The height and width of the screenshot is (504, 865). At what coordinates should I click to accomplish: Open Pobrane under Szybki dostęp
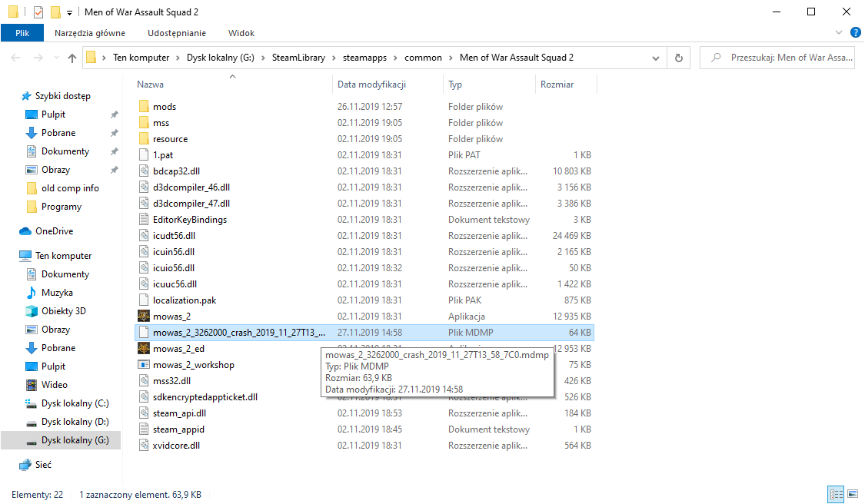58,133
